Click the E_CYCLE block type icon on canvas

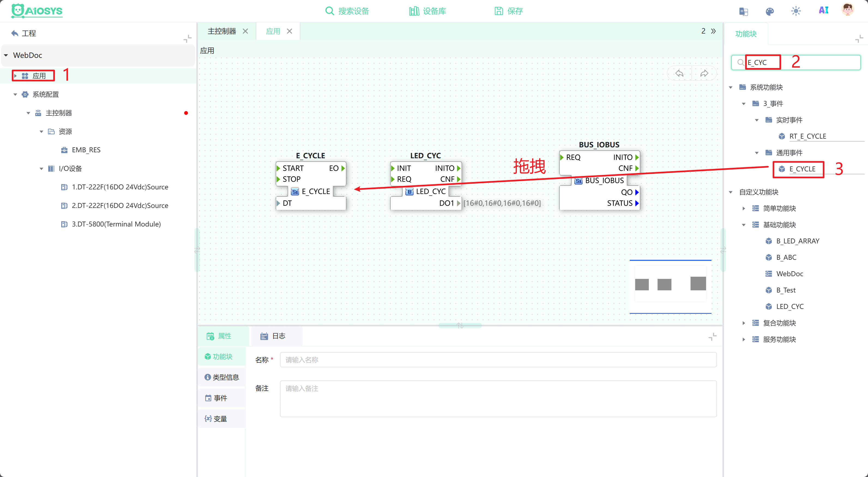coord(295,192)
